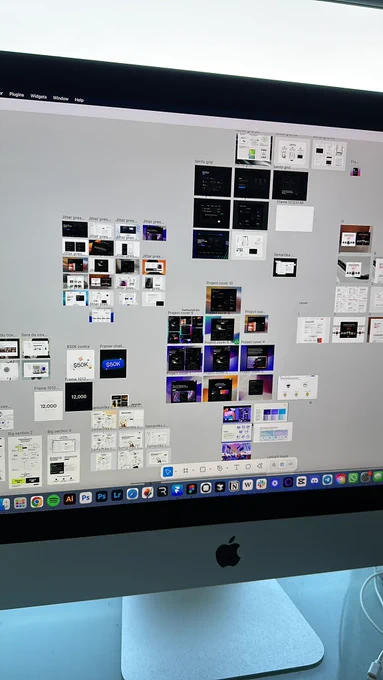Select the 'Big section 3' frame
The width and height of the screenshot is (383, 680).
pos(64,458)
